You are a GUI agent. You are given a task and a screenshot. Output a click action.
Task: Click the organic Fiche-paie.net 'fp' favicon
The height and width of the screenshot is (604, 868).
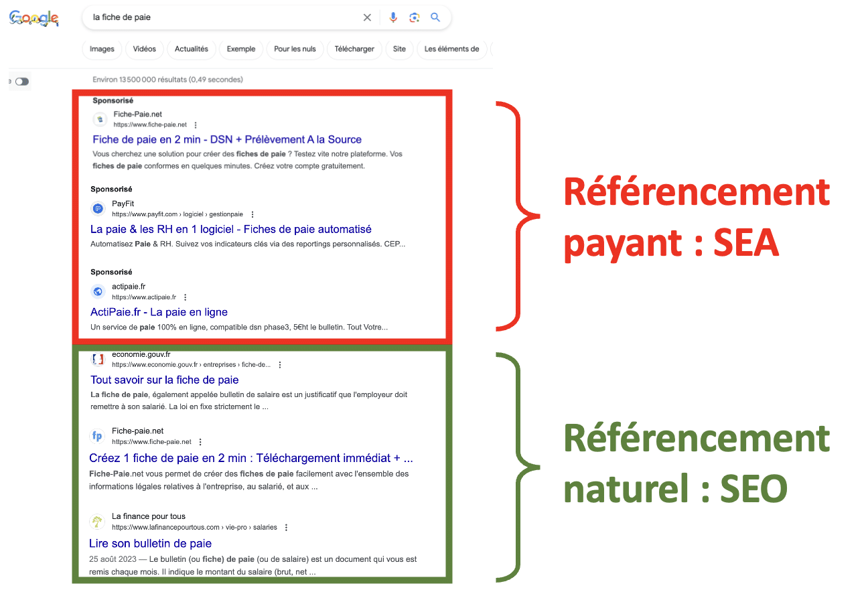pos(97,437)
